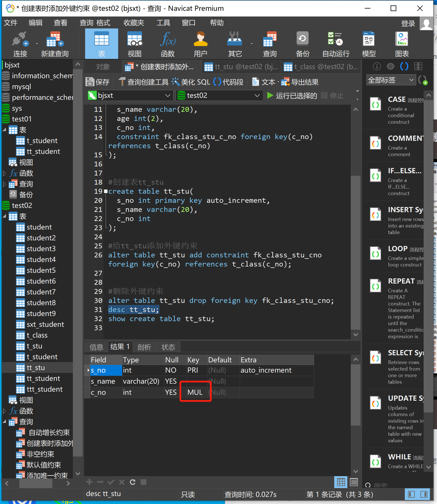The height and width of the screenshot is (504, 437).
Task: Open the Charts (图表) toolbar icon
Action: [402, 44]
